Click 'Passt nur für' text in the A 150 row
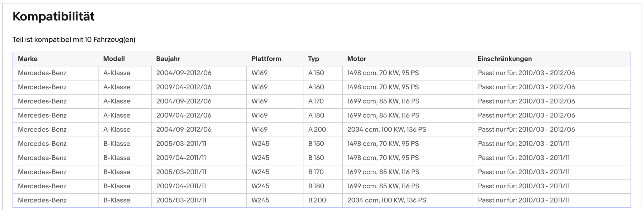The height and width of the screenshot is (210, 644). 497,73
